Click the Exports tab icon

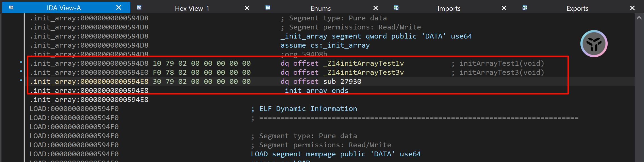tap(524, 8)
